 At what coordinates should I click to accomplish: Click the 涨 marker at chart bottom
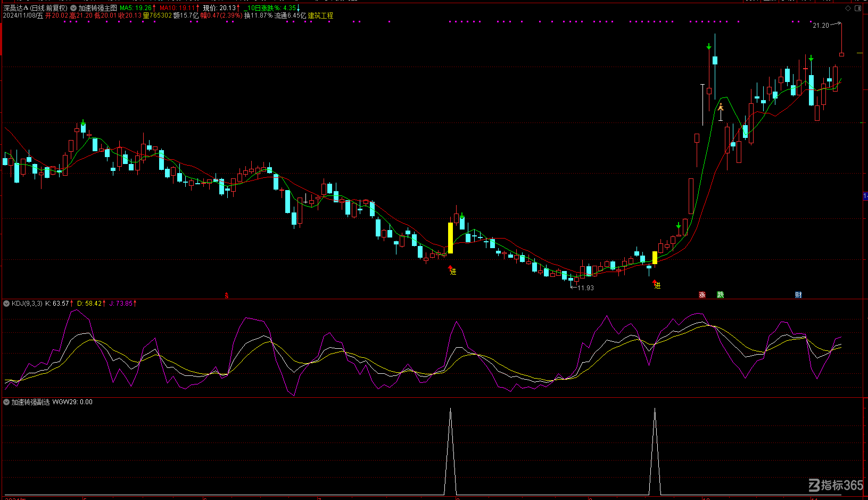pyautogui.click(x=702, y=295)
